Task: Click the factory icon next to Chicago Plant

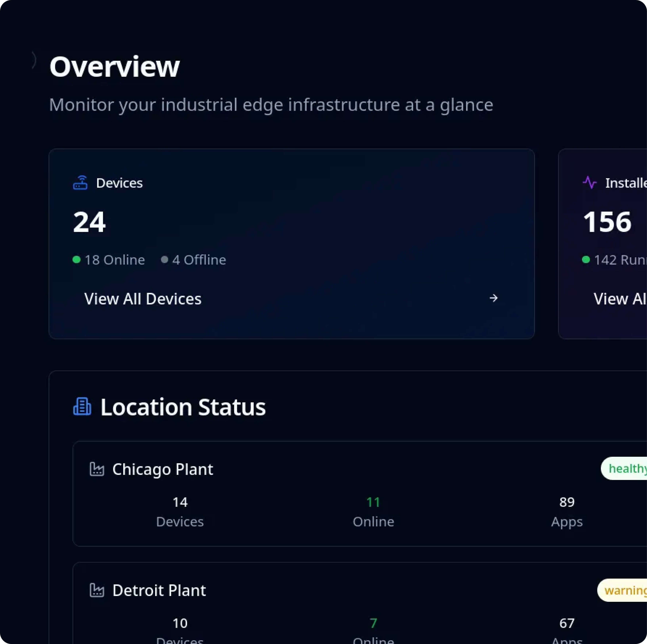Action: coord(97,469)
